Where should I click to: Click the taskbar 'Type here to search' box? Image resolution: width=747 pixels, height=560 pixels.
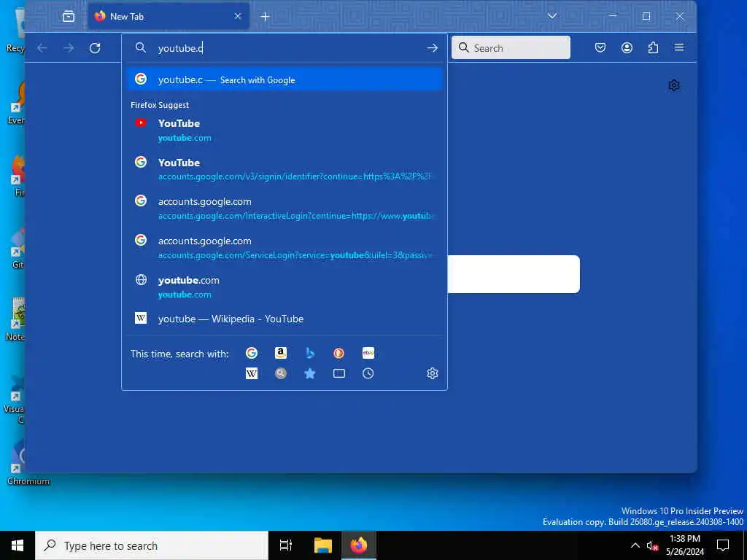[152, 545]
